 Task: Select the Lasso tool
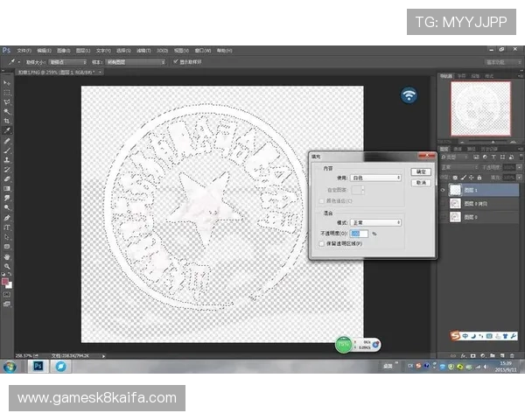(7, 101)
